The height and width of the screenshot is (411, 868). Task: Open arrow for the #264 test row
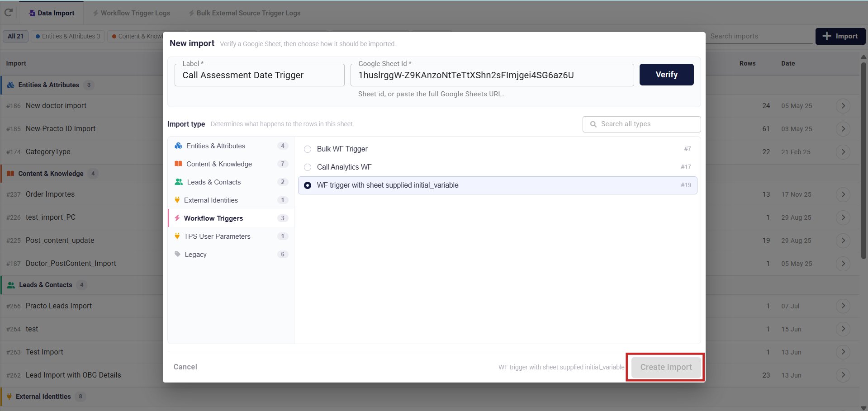(x=843, y=329)
